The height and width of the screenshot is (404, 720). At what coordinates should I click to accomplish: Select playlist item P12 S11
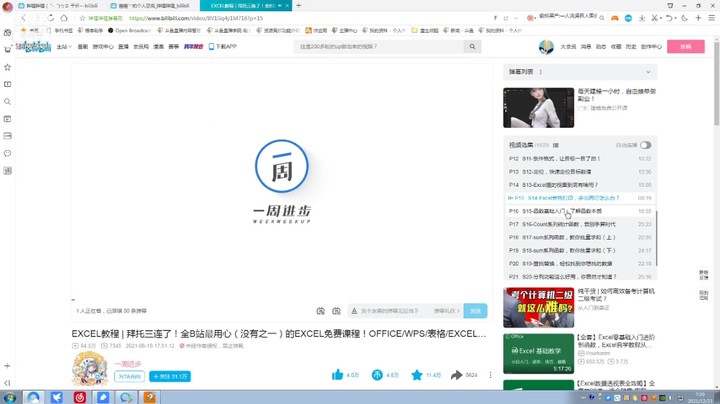580,158
